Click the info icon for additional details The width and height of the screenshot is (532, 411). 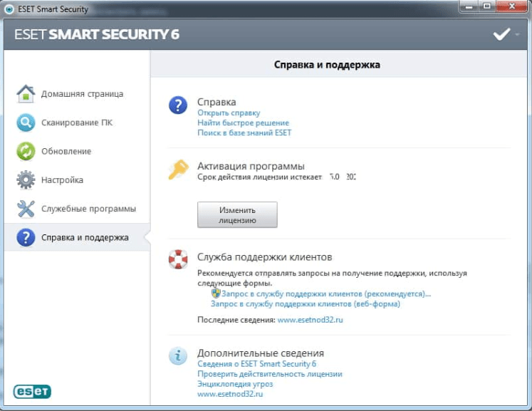(177, 355)
